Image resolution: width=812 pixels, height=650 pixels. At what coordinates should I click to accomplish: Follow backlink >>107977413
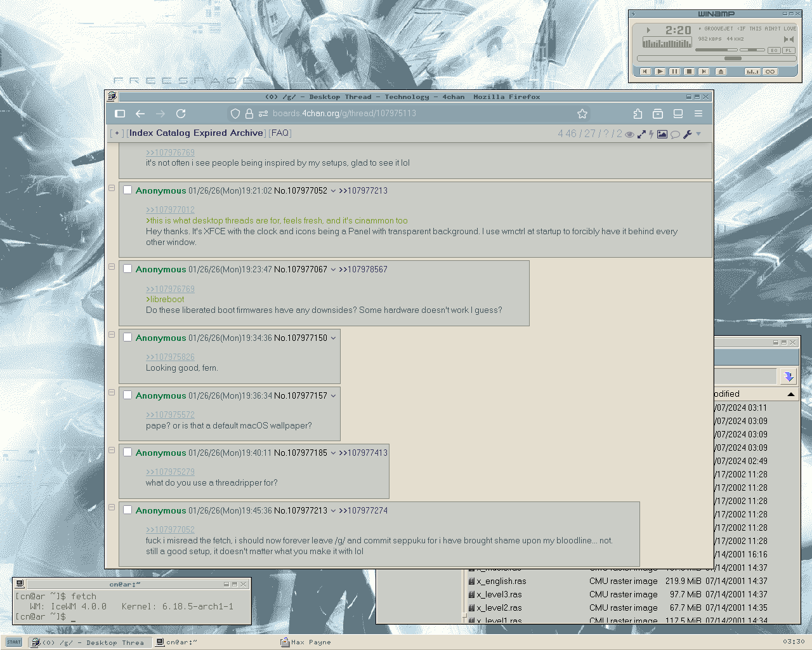(x=363, y=453)
